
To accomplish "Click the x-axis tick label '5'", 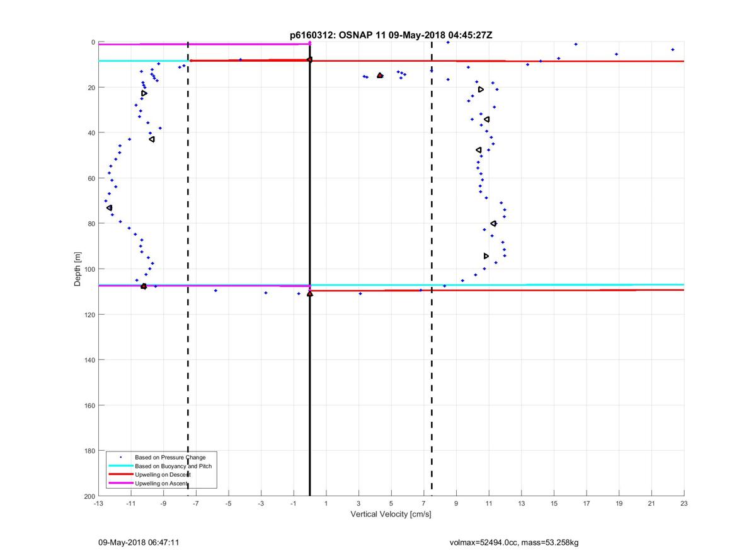I will coord(391,504).
